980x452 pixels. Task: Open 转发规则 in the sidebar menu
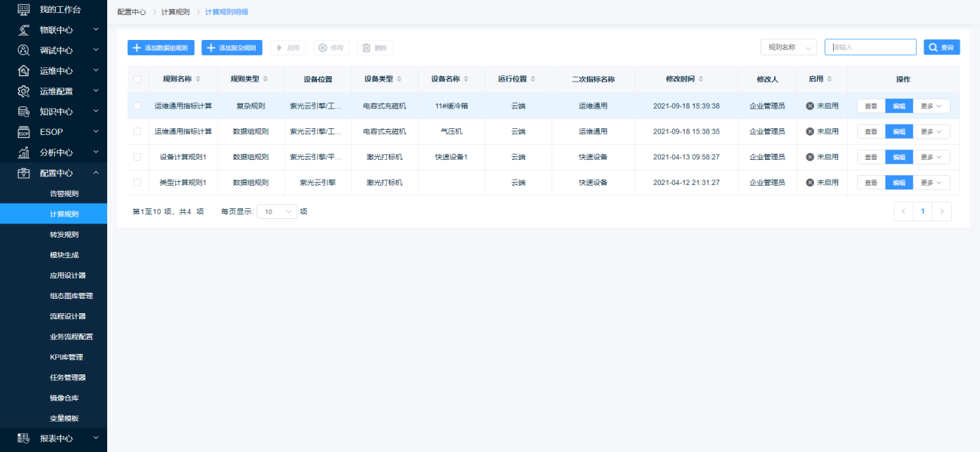point(64,235)
